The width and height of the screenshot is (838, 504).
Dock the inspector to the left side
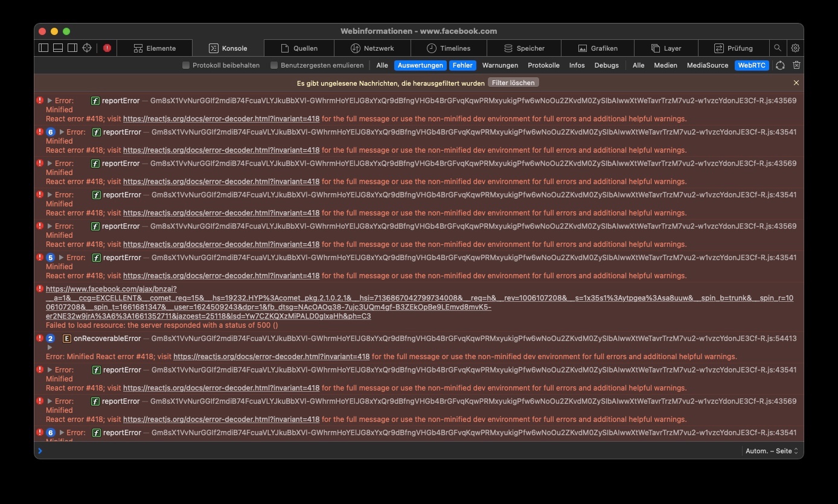click(43, 48)
